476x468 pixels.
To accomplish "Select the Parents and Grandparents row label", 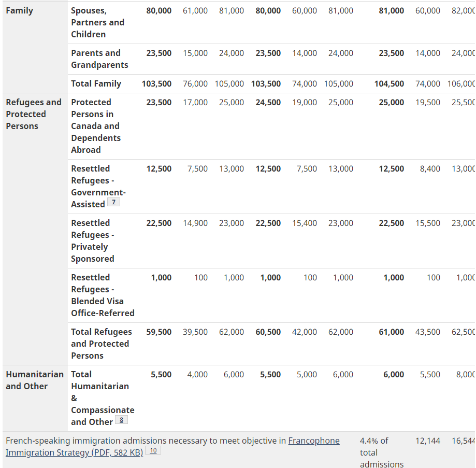I will (99, 59).
